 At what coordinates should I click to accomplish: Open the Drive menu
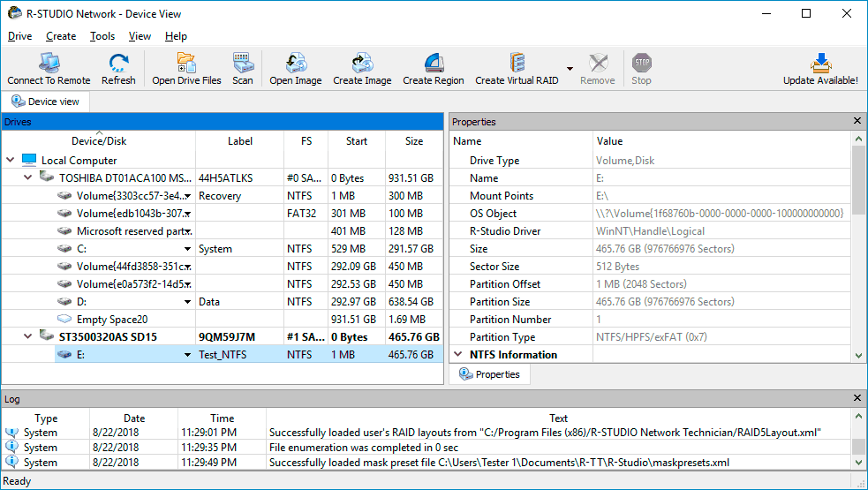(19, 36)
